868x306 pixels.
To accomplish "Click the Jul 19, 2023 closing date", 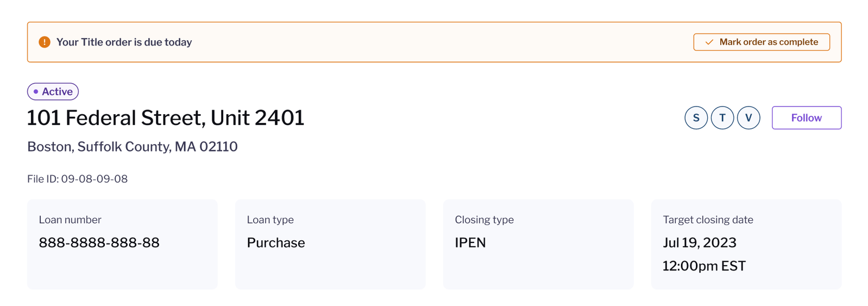I will [x=700, y=242].
